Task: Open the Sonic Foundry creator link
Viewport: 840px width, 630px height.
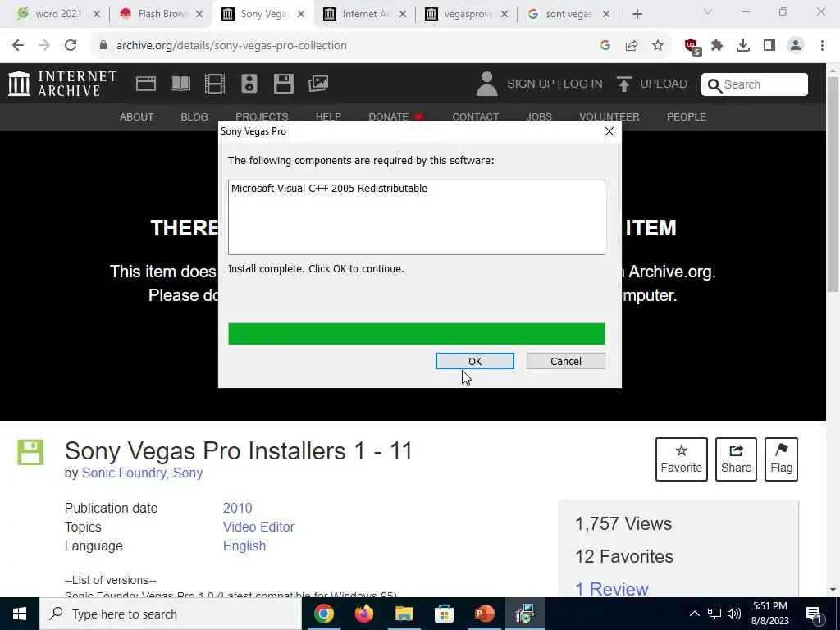Action: tap(125, 473)
